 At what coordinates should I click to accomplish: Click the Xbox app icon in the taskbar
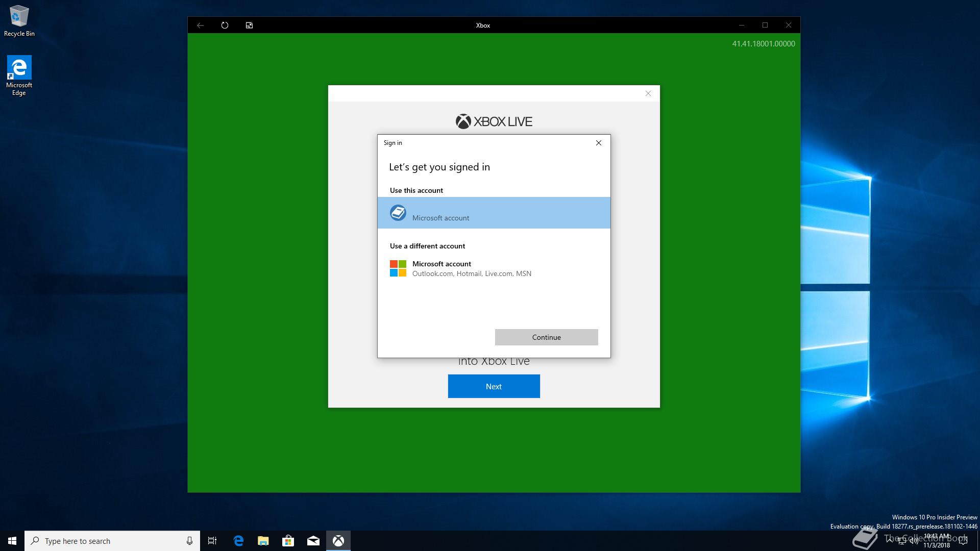pyautogui.click(x=338, y=541)
